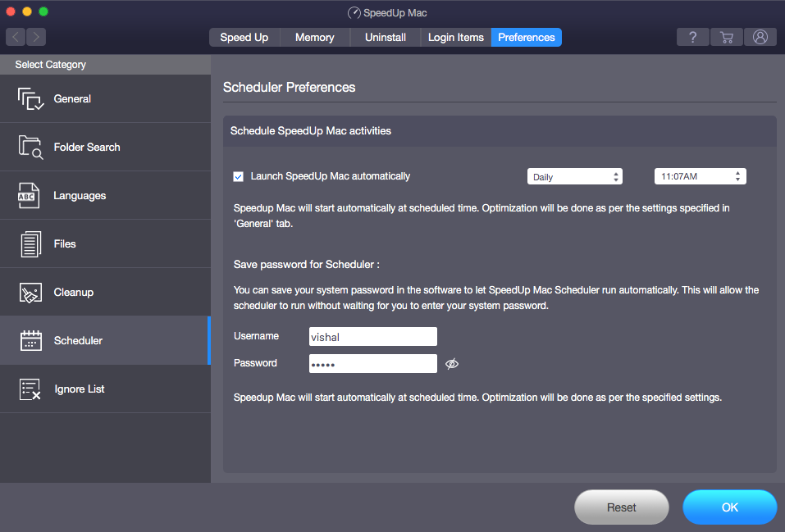Image resolution: width=785 pixels, height=532 pixels.
Task: Open the Daily frequency dropdown
Action: [x=575, y=177]
